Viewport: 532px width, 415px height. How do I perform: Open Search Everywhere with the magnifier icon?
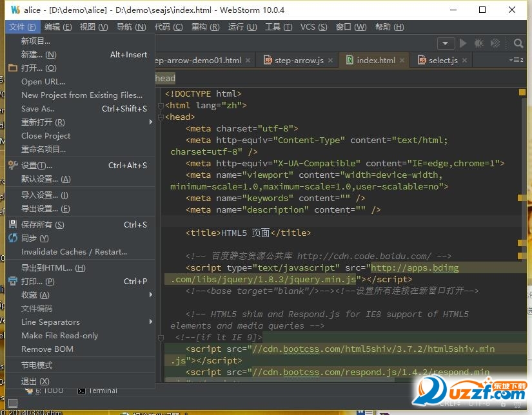[x=518, y=43]
